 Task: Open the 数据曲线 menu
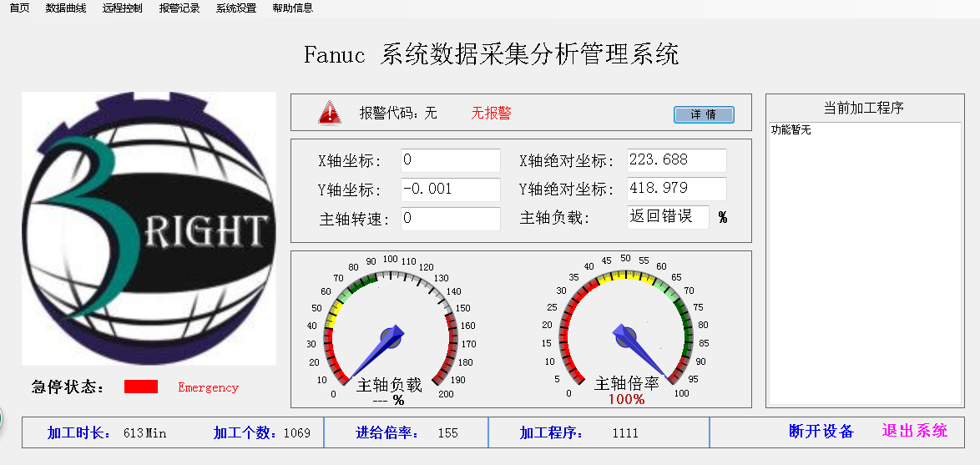click(x=66, y=8)
